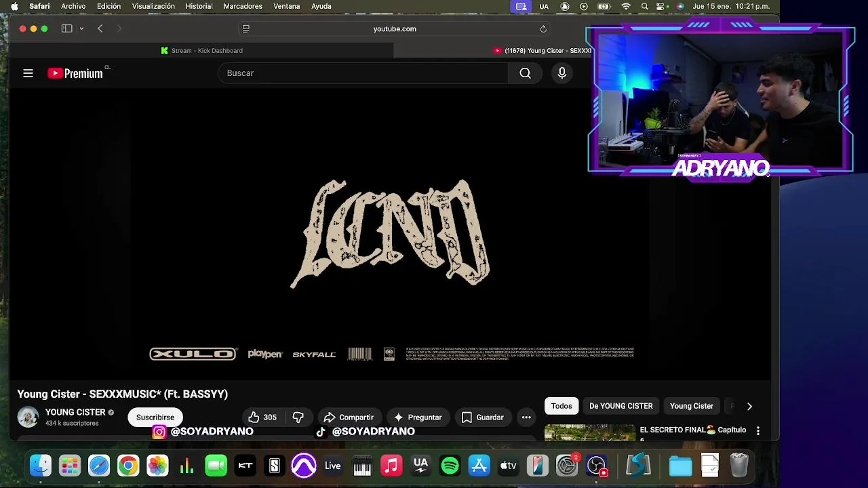
Task: Open Wi-Fi status menu
Action: pyautogui.click(x=626, y=6)
